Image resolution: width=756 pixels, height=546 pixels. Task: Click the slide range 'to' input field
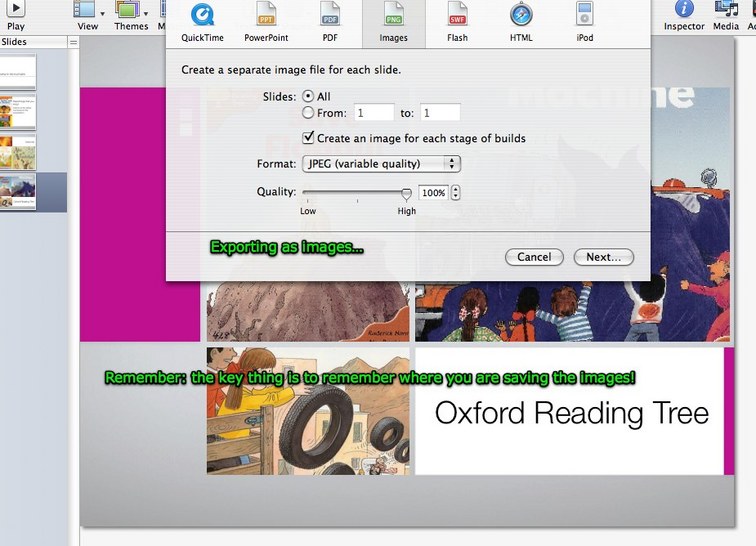[439, 114]
